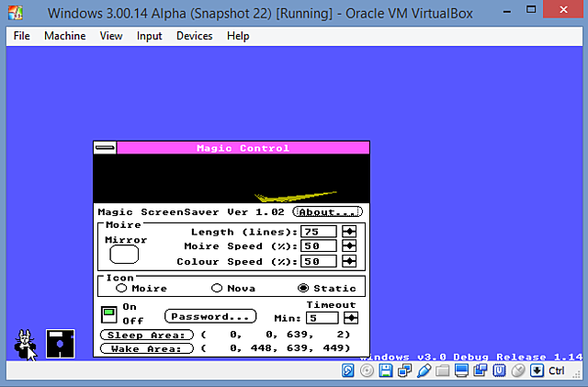Minimize the VirtualBox window
The image size is (588, 387).
(507, 11)
